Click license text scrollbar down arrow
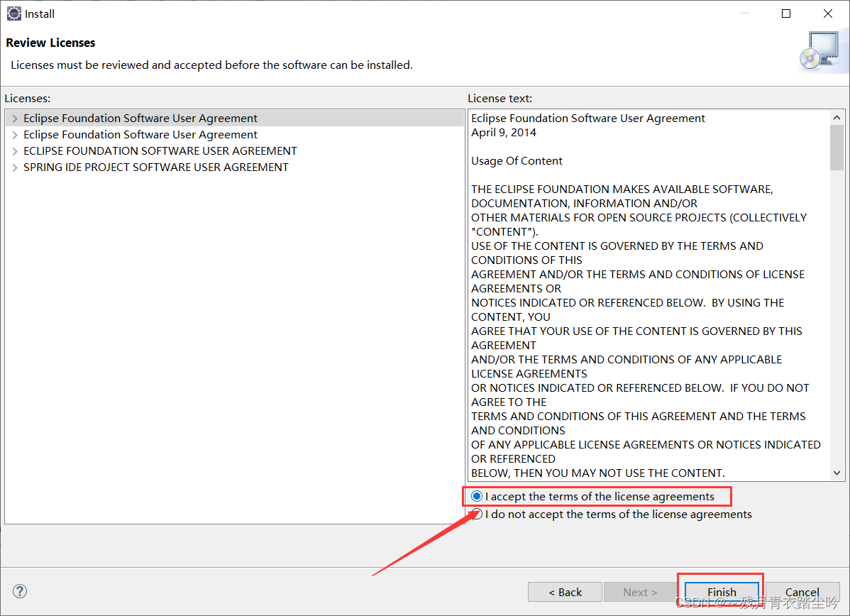 [x=837, y=473]
